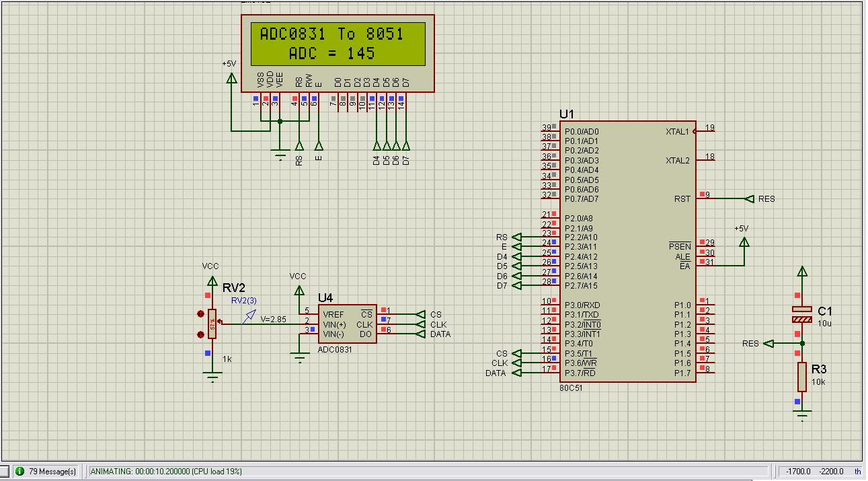Screen dimensions: 868x481
Task: Open the 79 Message(s) simulation log
Action: [x=47, y=472]
